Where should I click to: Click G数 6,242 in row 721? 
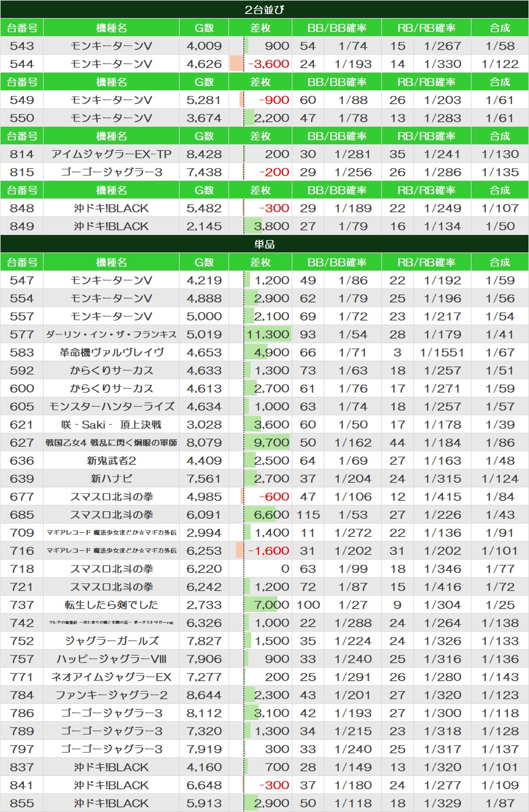204,587
